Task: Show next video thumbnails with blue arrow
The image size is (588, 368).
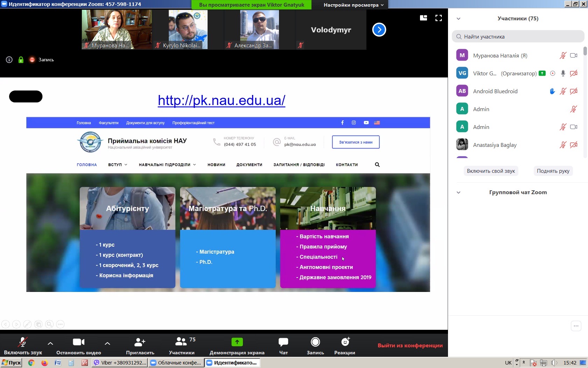Action: [x=379, y=30]
